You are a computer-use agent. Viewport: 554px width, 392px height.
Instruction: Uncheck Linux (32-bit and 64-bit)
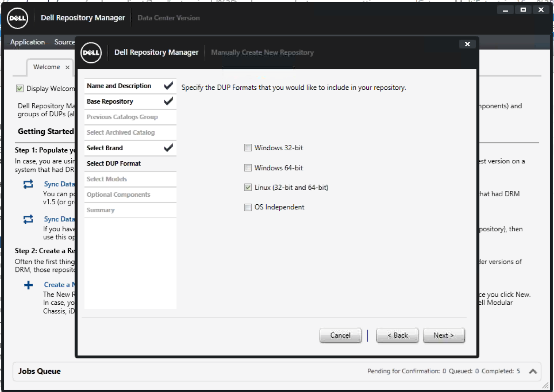(x=248, y=187)
